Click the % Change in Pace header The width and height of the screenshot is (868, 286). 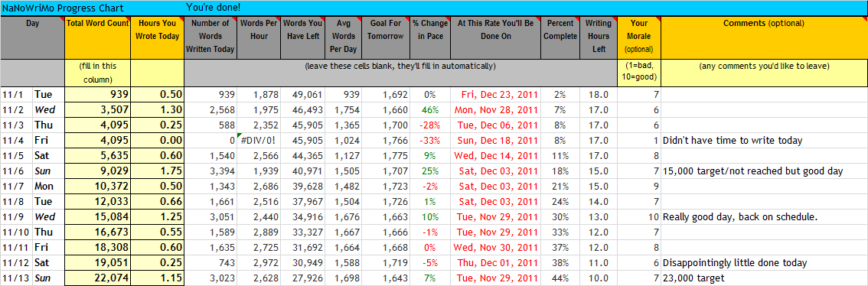click(x=430, y=37)
